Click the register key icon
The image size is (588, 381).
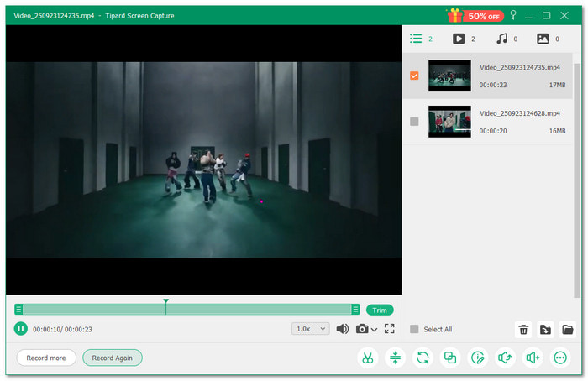click(x=513, y=15)
